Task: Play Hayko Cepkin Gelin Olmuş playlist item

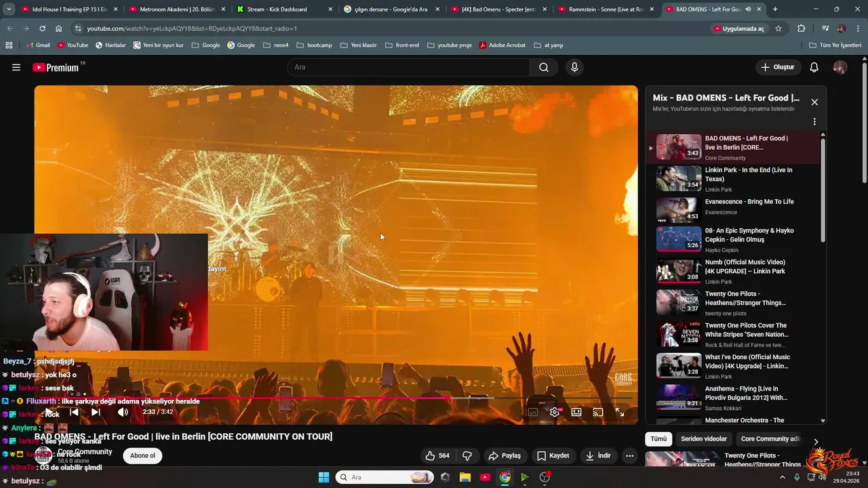Action: tap(734, 241)
